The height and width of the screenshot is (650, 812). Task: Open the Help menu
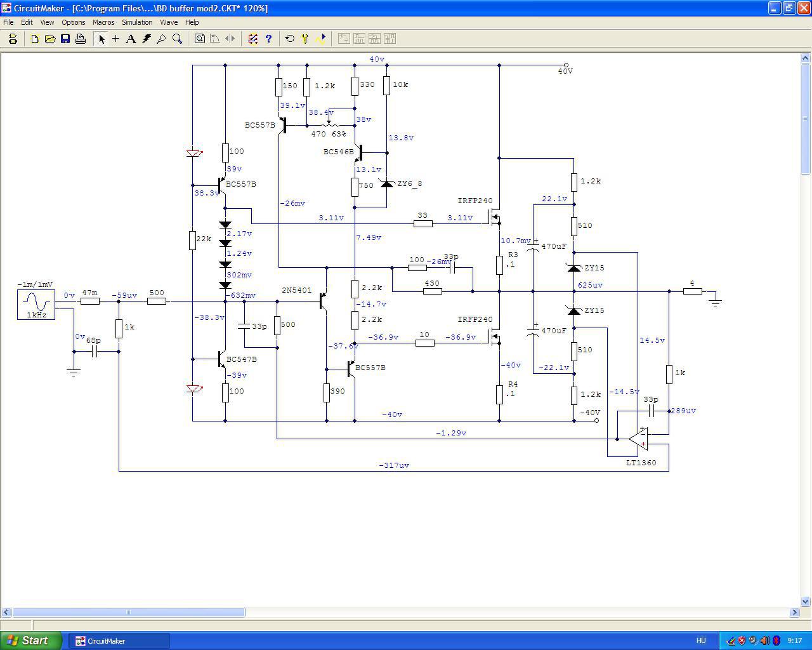pyautogui.click(x=192, y=22)
